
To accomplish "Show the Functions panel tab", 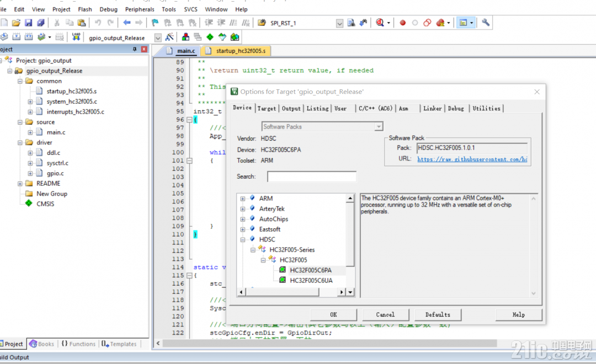I will (x=79, y=344).
